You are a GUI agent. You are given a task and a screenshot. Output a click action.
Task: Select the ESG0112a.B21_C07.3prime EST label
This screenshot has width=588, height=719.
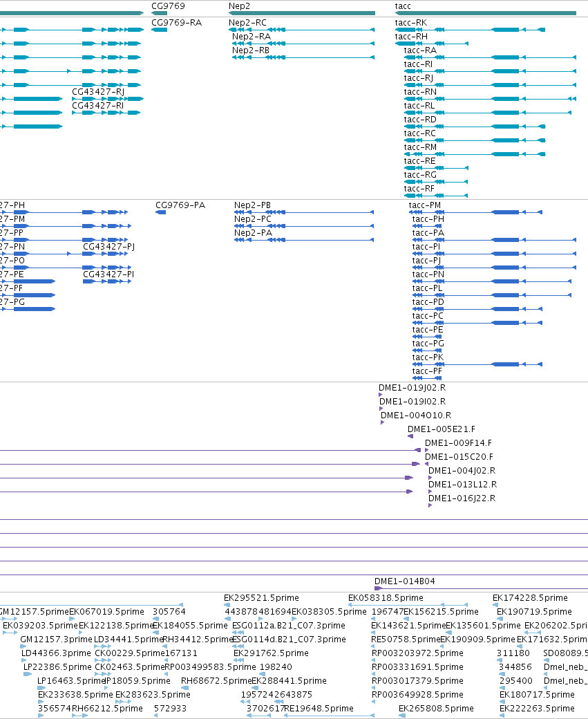[289, 626]
